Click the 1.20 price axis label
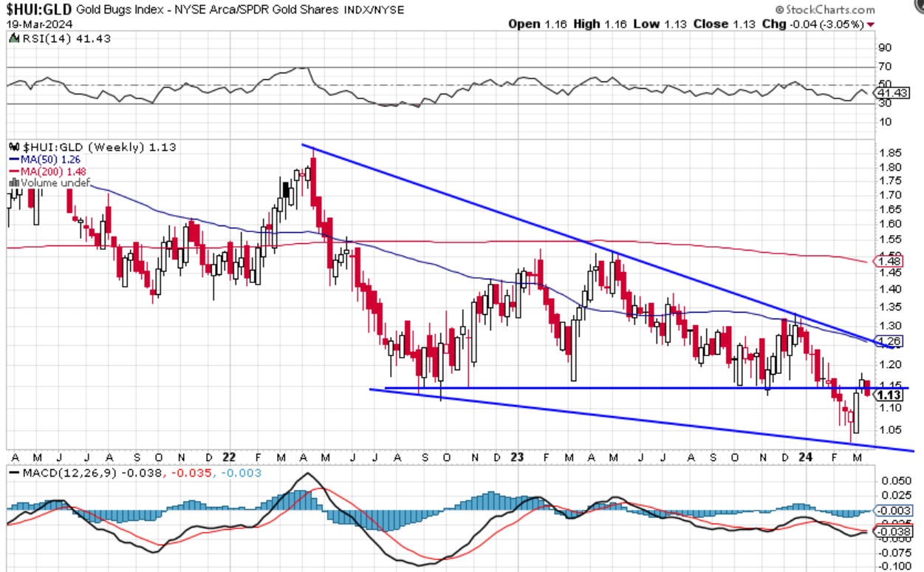Screen dimensions: 924x572 889,364
